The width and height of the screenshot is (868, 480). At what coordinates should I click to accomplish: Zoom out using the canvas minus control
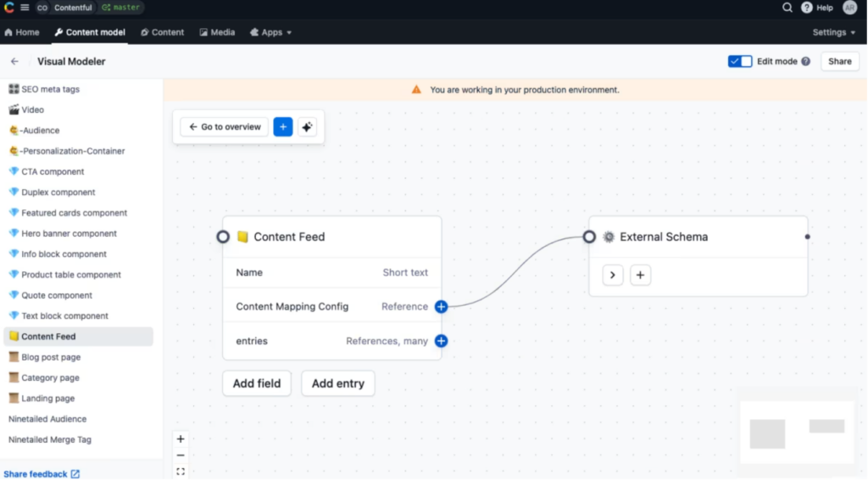tap(181, 455)
